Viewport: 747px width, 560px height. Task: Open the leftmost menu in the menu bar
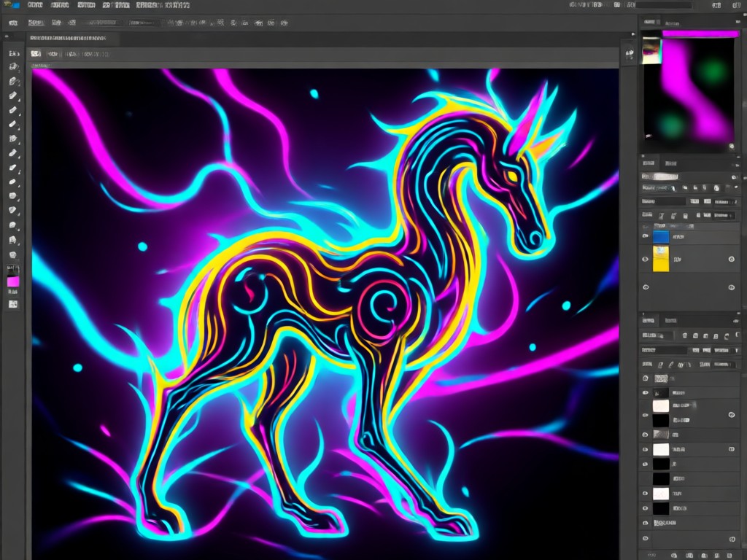(35, 5)
